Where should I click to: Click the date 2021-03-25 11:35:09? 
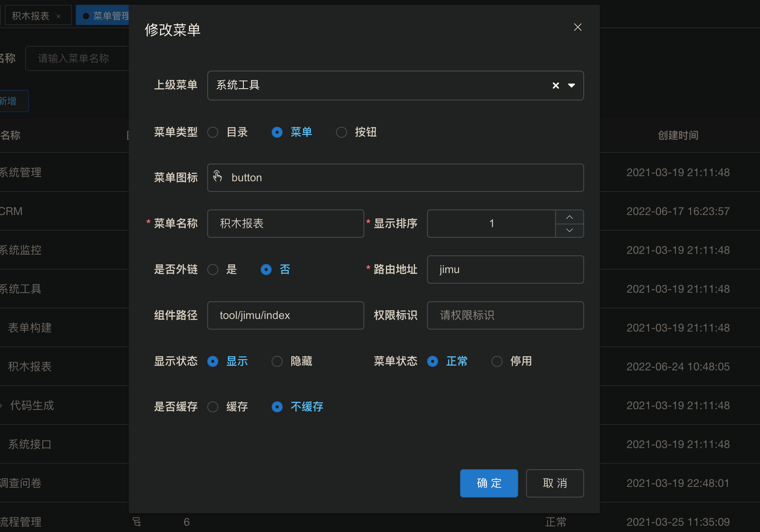tap(678, 522)
